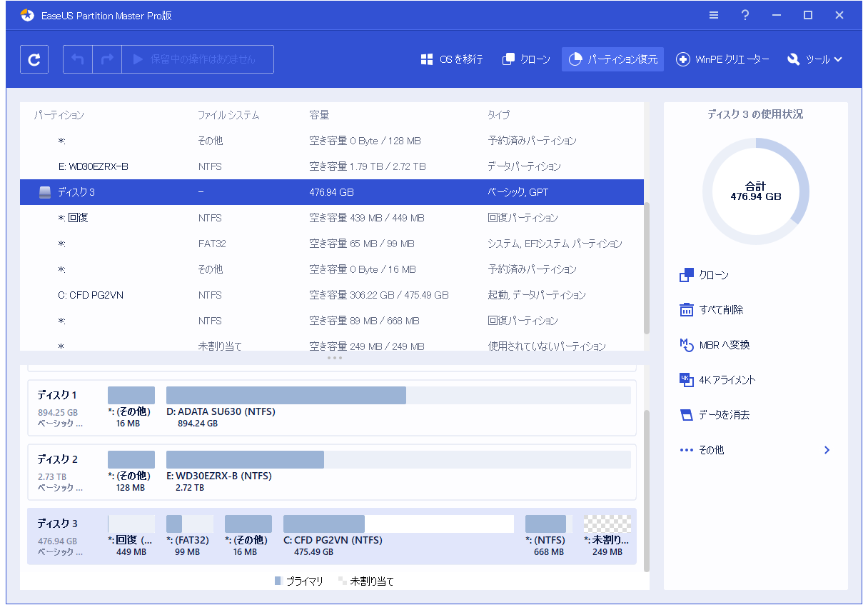Click the wrench icon beside ツール
The width and height of the screenshot is (868, 610).
794,59
